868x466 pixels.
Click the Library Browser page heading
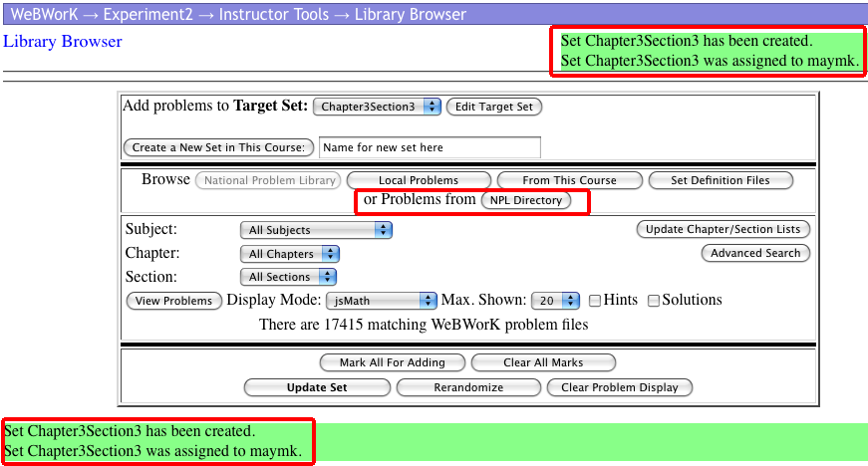pyautogui.click(x=63, y=42)
